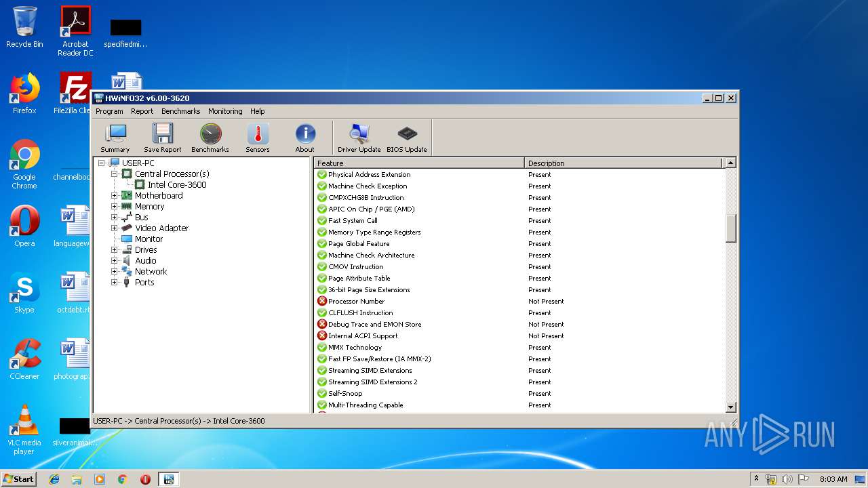
Task: Select USER-PC root node
Action: pos(138,163)
